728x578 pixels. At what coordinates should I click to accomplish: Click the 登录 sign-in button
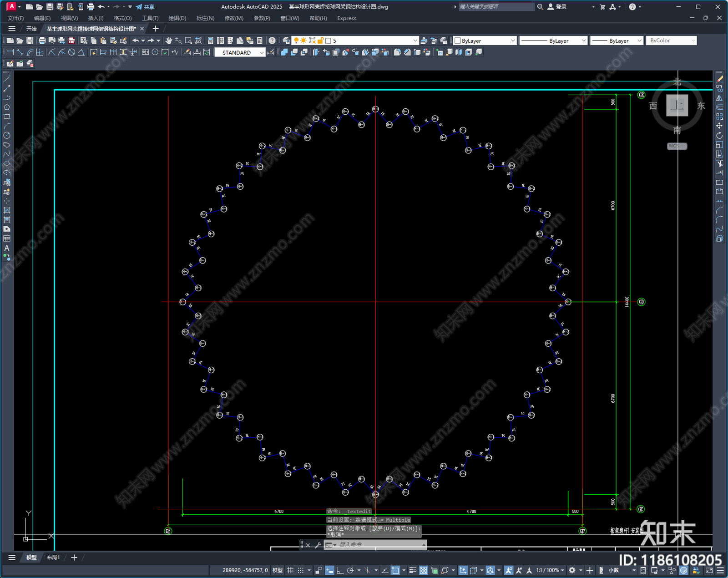click(x=557, y=7)
